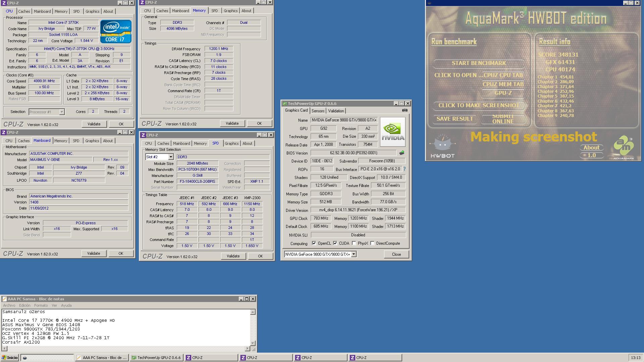This screenshot has height=362, width=644.
Task: Click OK in top-left CPU-Z CPU window
Action: click(121, 124)
